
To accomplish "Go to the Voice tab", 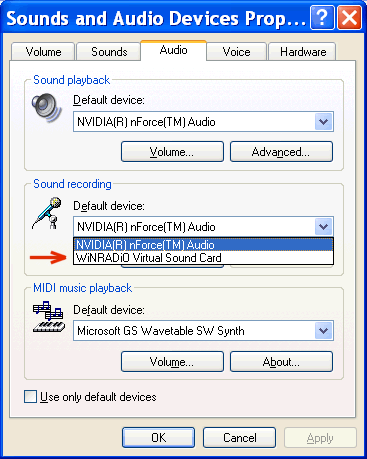I will click(236, 52).
